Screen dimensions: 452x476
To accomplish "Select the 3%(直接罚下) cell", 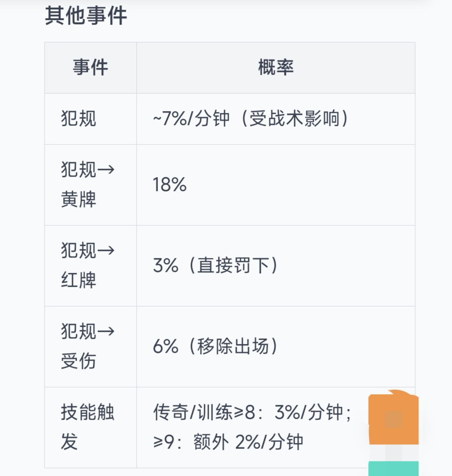I will point(276,265).
